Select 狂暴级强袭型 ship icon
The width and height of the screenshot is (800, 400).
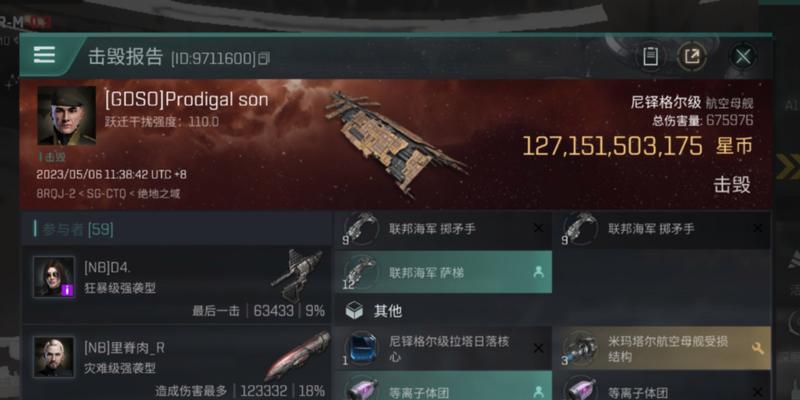coord(297,274)
